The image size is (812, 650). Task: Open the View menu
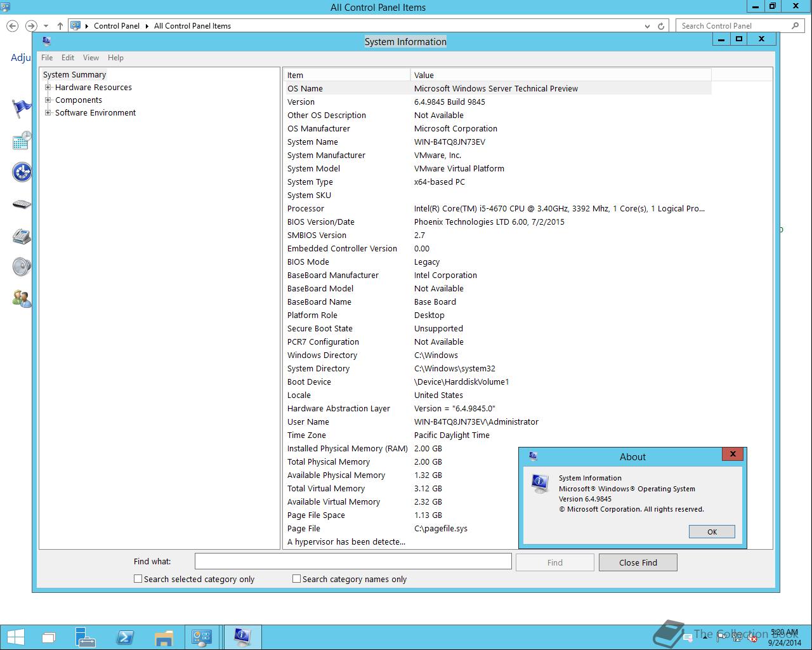click(x=91, y=58)
